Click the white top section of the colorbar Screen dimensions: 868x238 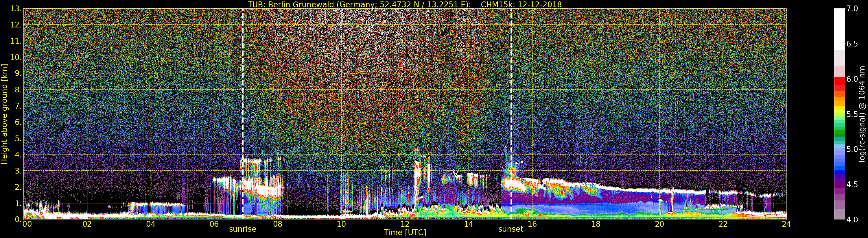[x=839, y=29]
